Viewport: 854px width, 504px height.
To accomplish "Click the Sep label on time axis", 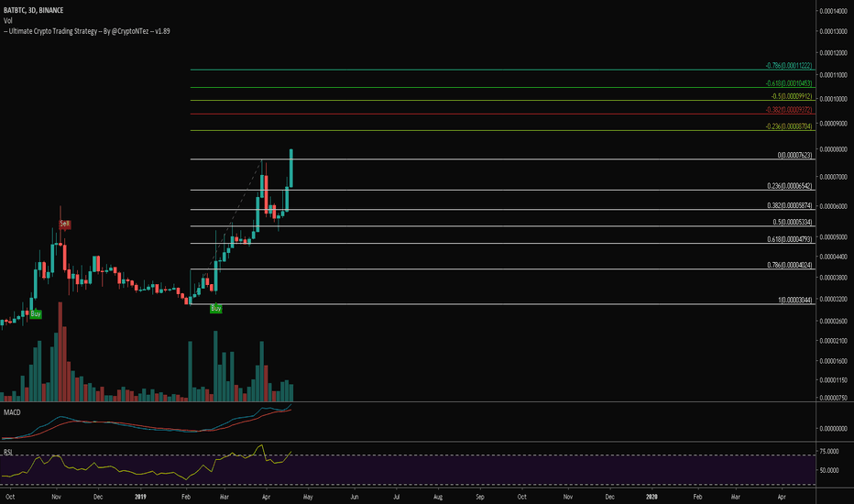I will [x=480, y=497].
